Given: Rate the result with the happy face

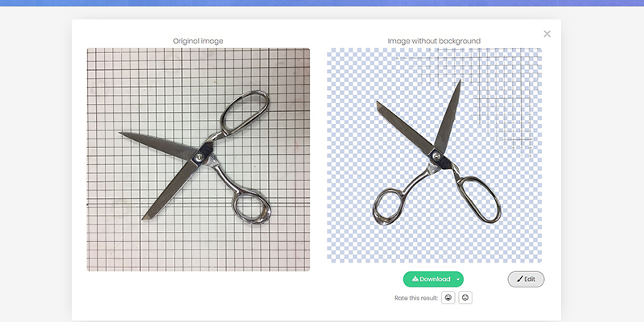Looking at the screenshot, I should pos(448,298).
